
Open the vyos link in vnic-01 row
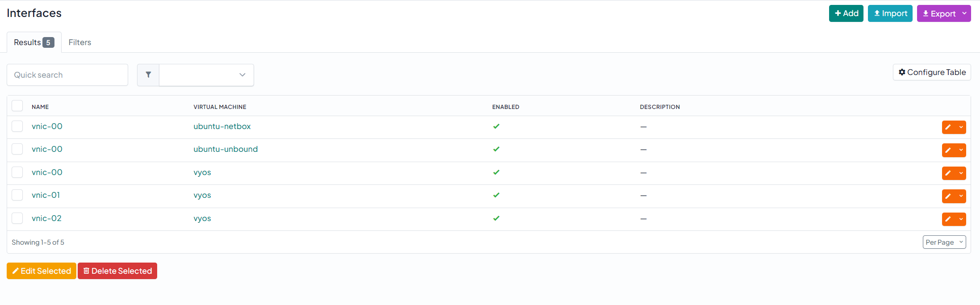tap(202, 196)
